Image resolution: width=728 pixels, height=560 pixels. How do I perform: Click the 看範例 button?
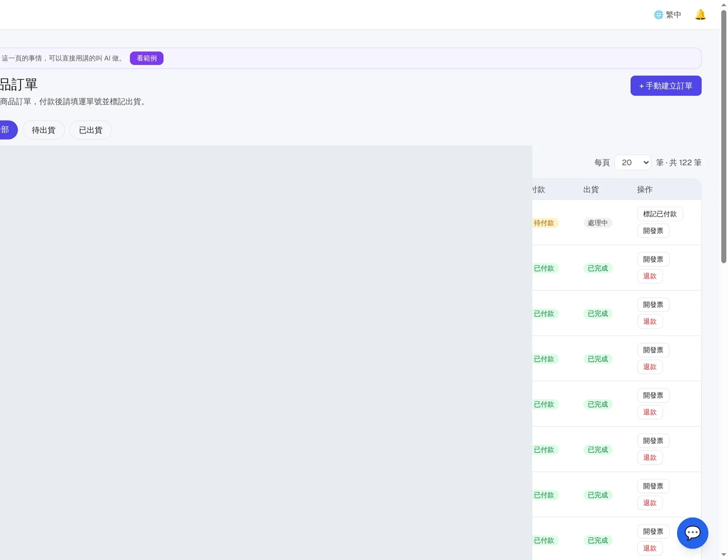147,58
